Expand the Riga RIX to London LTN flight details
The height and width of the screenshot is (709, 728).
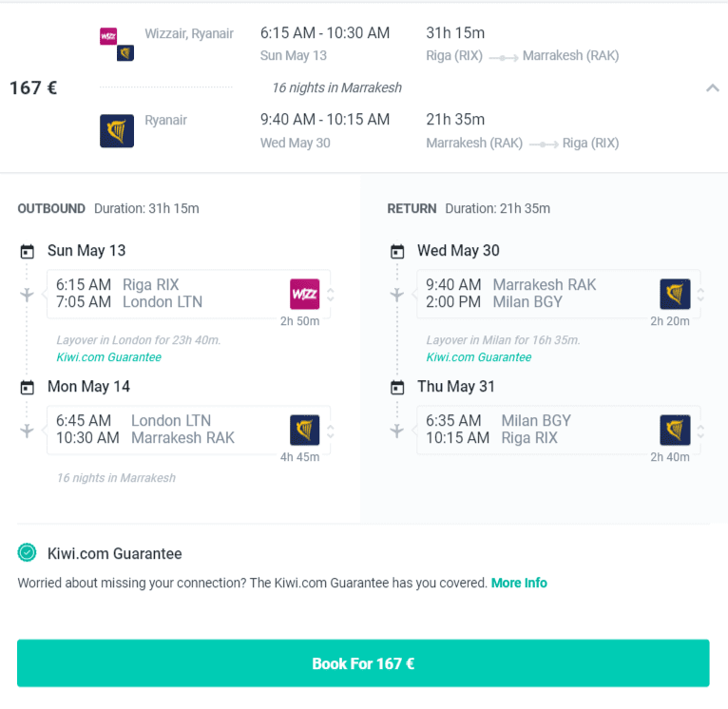[x=330, y=295]
